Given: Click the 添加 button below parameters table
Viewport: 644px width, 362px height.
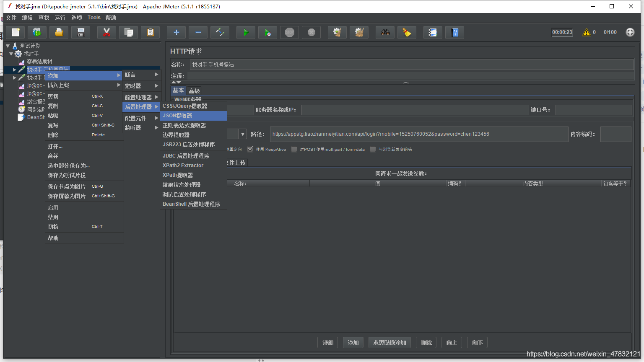Looking at the screenshot, I should (x=353, y=343).
